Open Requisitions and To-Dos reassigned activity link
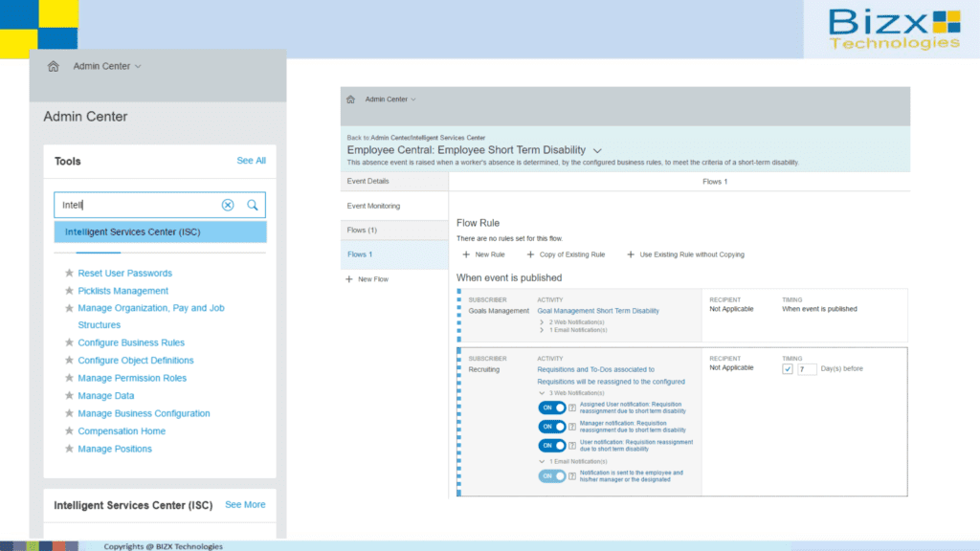Viewport: 980px width, 551px height. [x=611, y=375]
